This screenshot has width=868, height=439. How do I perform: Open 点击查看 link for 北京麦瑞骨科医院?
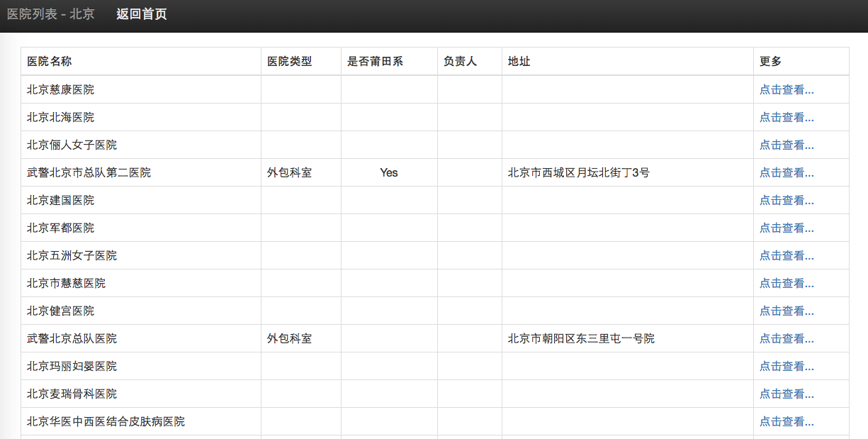[787, 394]
